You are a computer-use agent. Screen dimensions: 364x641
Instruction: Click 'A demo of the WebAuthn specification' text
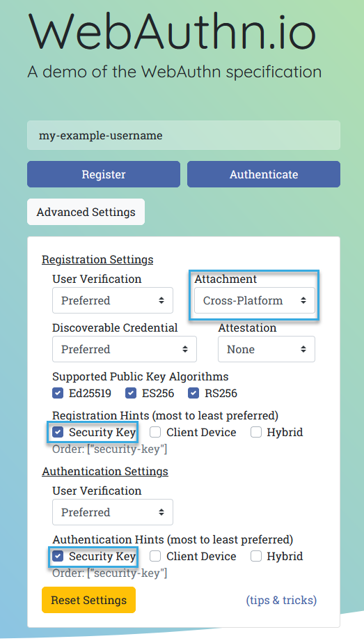(175, 72)
